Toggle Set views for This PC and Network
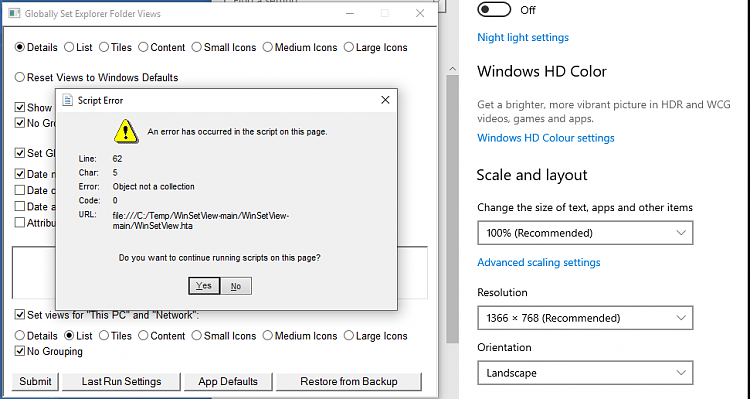 20,315
